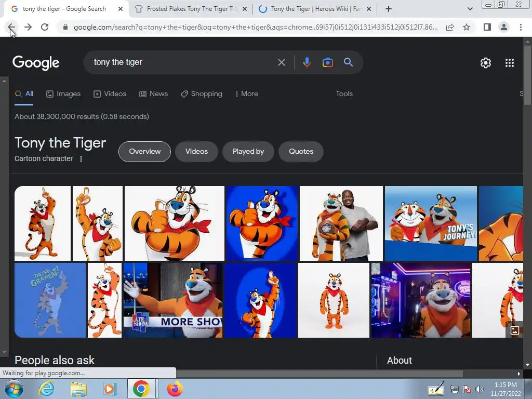
Task: Click the lock icon in address bar
Action: [x=65, y=27]
